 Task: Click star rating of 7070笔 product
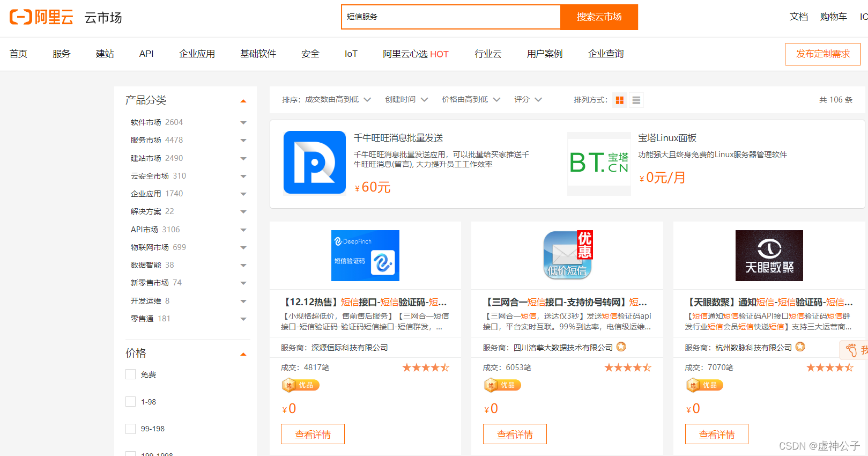tap(830, 367)
